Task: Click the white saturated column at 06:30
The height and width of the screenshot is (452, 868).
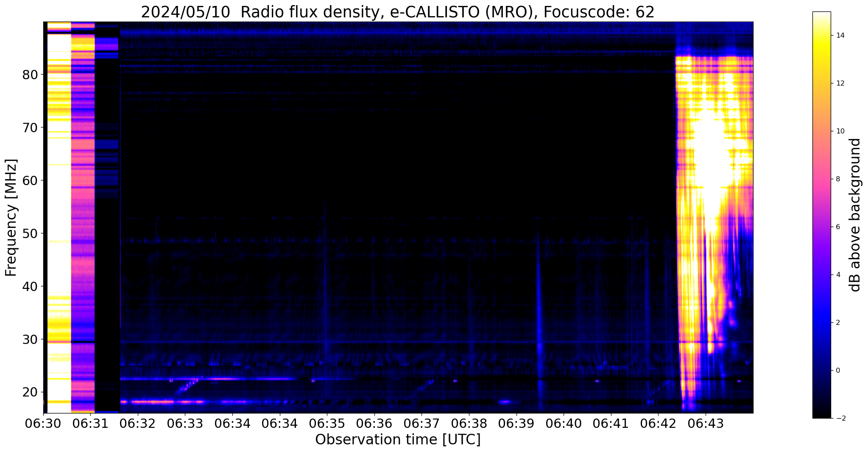Action: [x=59, y=218]
